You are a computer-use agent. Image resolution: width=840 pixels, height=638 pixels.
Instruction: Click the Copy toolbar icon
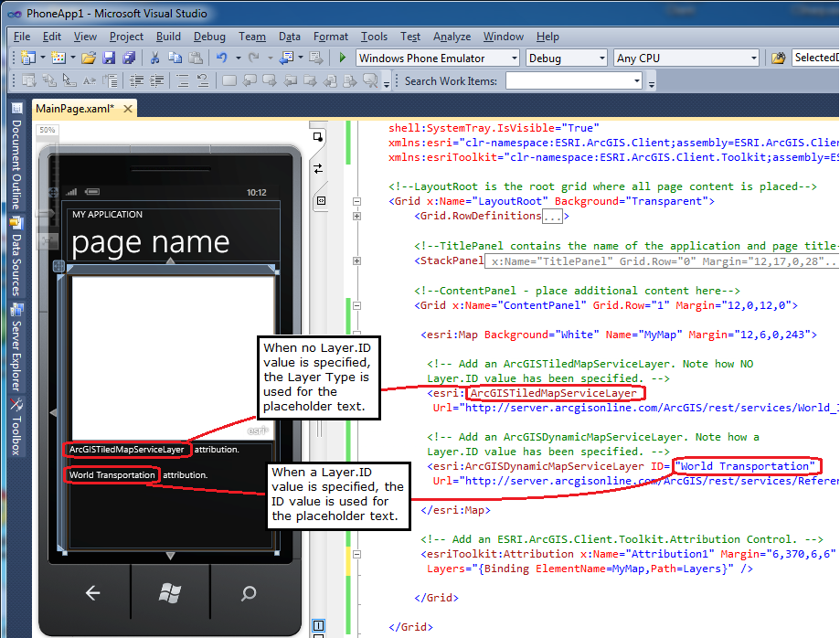click(175, 58)
